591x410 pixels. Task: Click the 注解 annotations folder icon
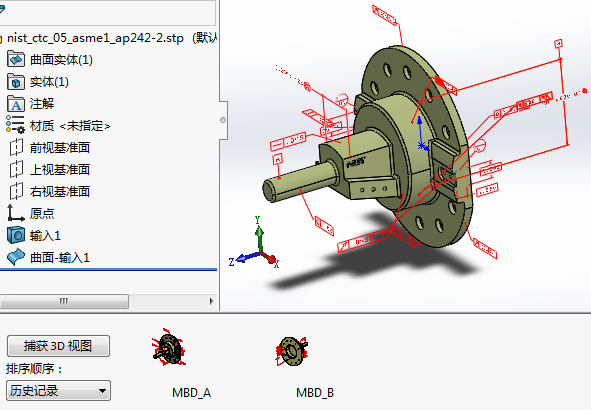pos(16,104)
